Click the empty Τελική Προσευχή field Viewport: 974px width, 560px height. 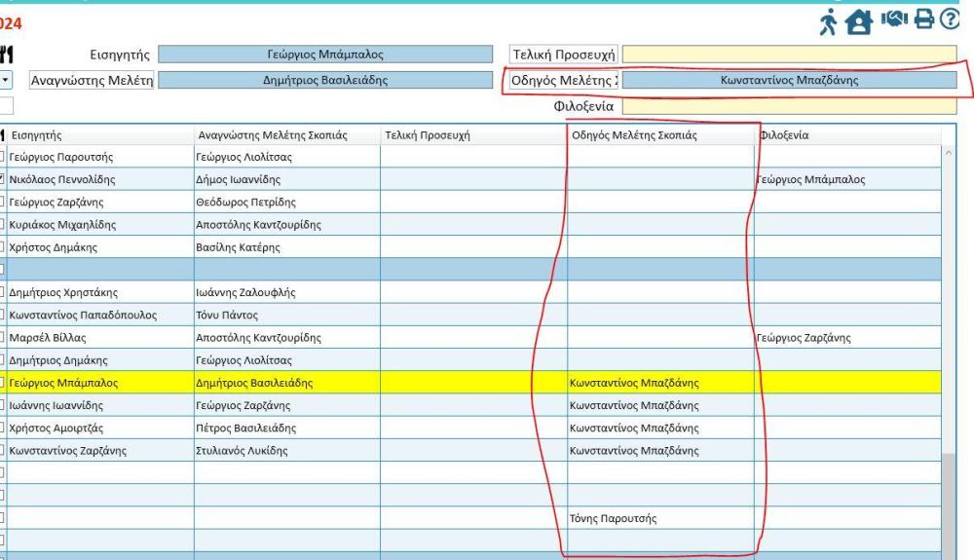pos(789,55)
